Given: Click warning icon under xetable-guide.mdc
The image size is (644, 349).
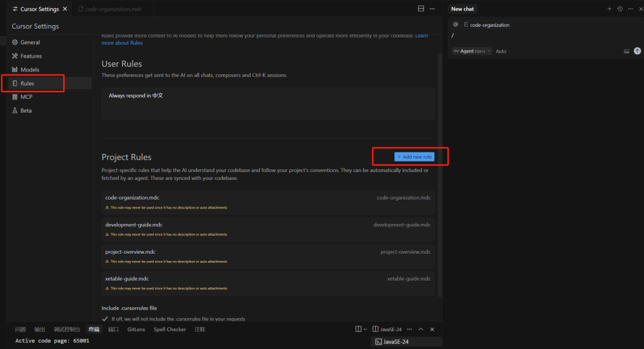Looking at the screenshot, I should 107,288.
